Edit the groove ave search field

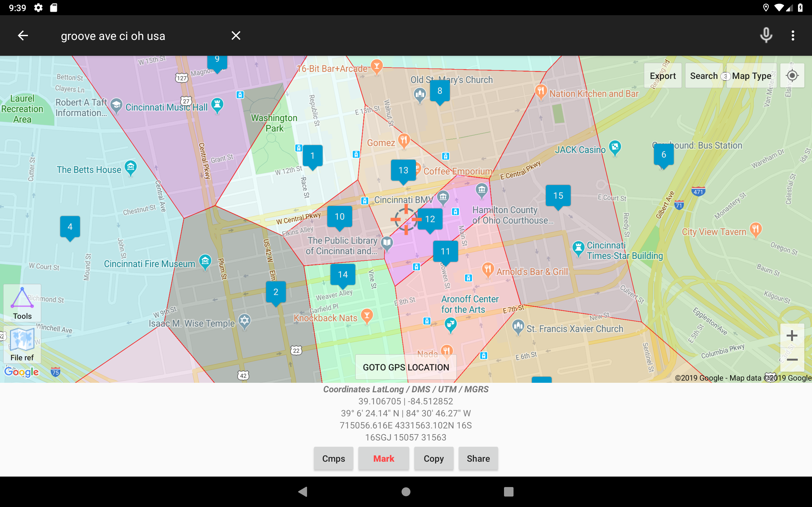pos(141,36)
